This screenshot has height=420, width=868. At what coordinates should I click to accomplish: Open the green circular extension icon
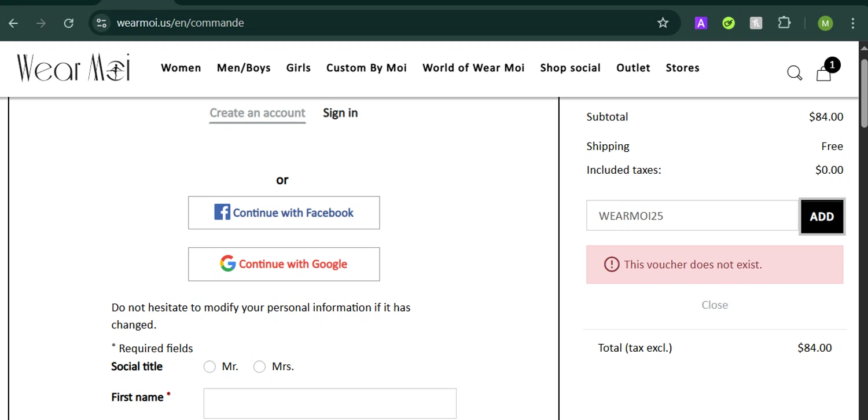pyautogui.click(x=729, y=23)
